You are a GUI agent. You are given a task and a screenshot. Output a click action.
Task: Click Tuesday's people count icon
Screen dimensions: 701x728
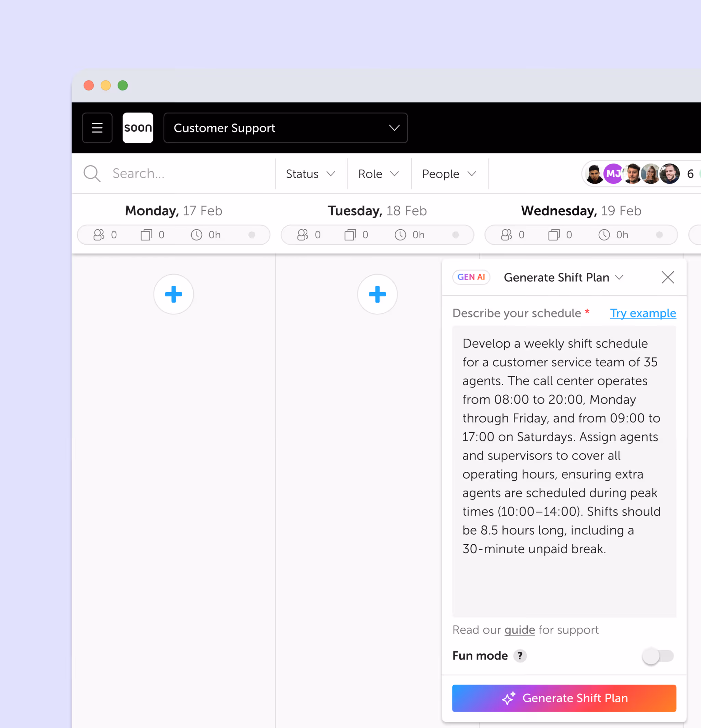(x=303, y=235)
